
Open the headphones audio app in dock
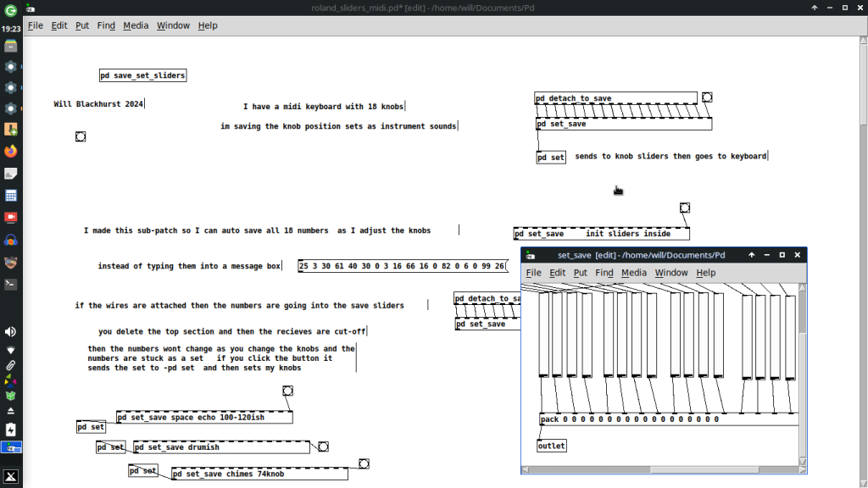click(x=10, y=240)
